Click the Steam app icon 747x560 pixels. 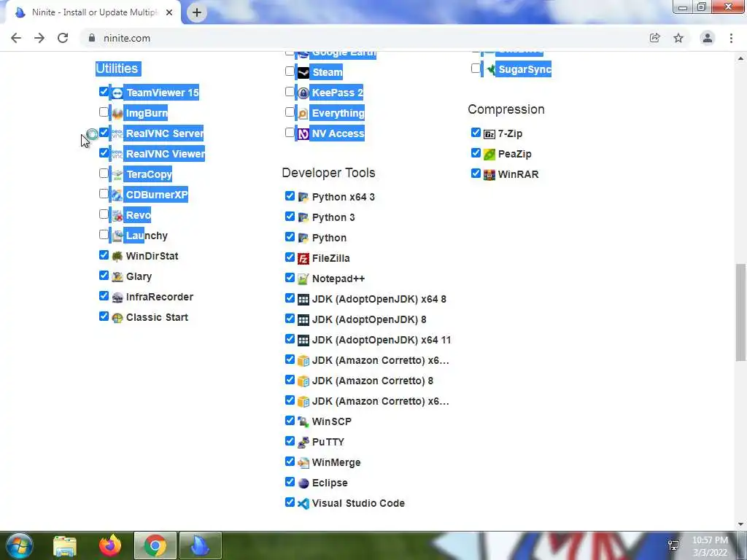coord(303,72)
